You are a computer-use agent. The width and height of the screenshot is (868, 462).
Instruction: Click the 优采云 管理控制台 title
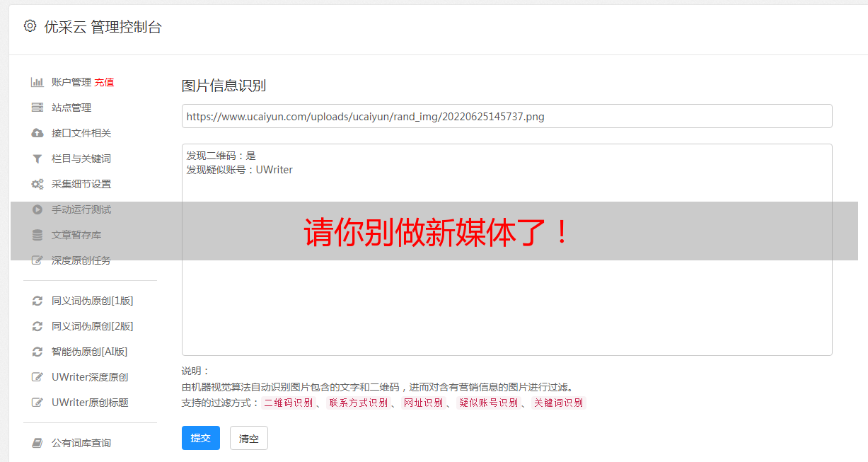click(103, 27)
